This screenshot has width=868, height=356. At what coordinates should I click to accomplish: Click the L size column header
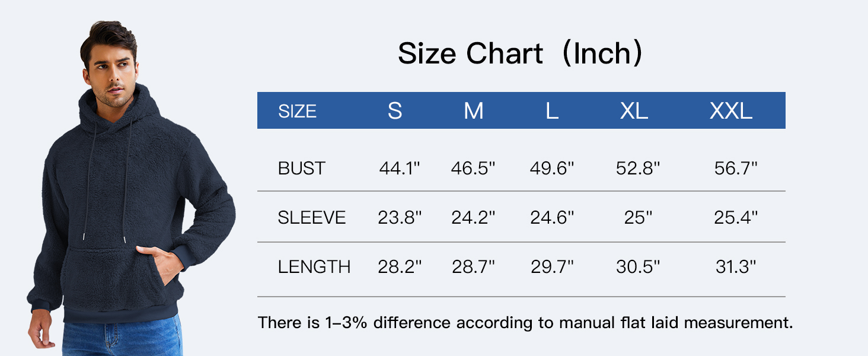(x=551, y=111)
